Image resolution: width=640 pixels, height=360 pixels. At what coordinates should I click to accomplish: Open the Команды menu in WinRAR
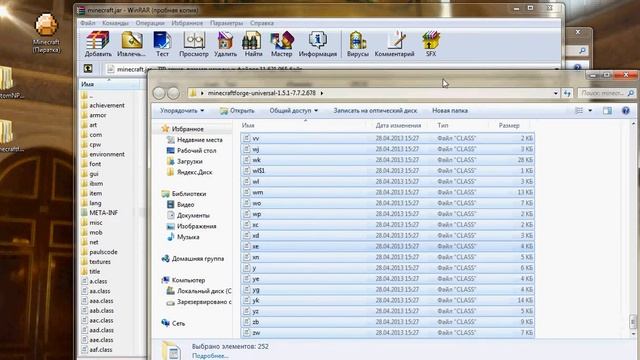pos(115,23)
